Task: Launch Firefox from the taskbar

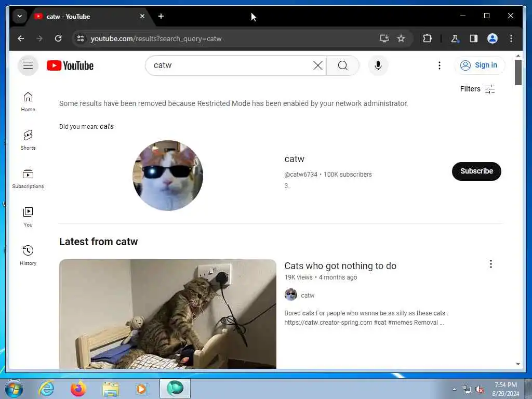Action: point(78,389)
